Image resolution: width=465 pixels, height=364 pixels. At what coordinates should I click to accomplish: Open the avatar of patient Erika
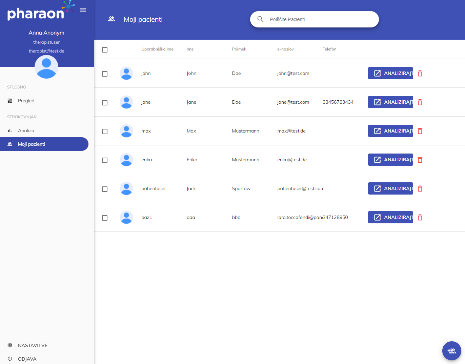coord(126,160)
